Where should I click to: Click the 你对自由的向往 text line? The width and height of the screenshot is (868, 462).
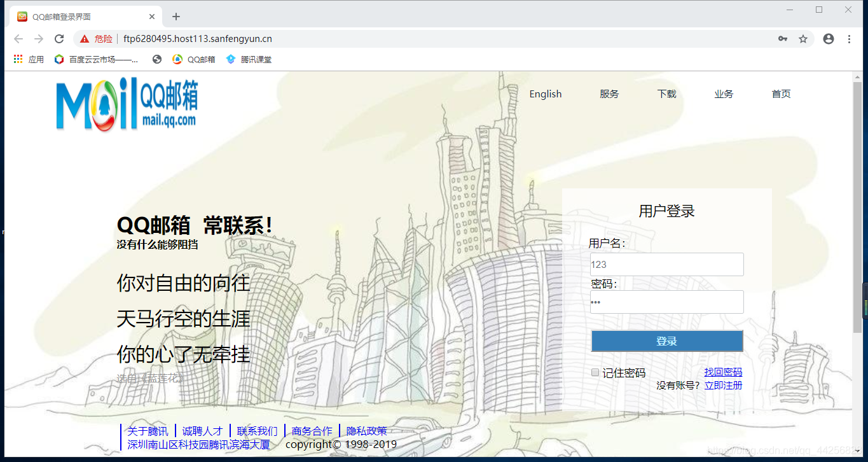click(183, 283)
